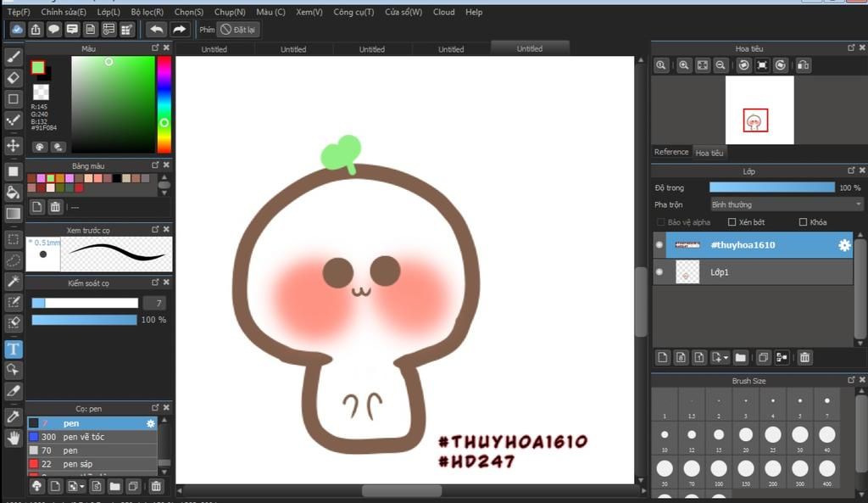Click the brush size value field showing 7
Viewport: 868px width, 503px height.
click(154, 303)
